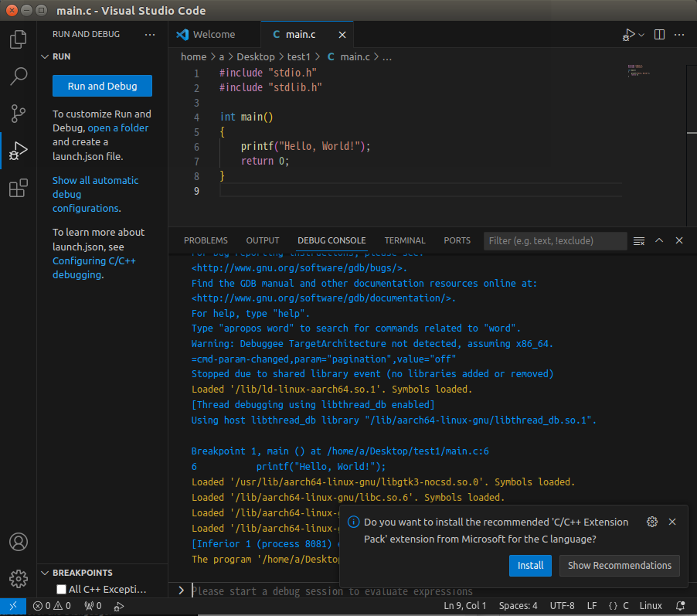Screen dimensions: 697x616
Task: Dismiss the extension pack notification
Action: tap(672, 522)
